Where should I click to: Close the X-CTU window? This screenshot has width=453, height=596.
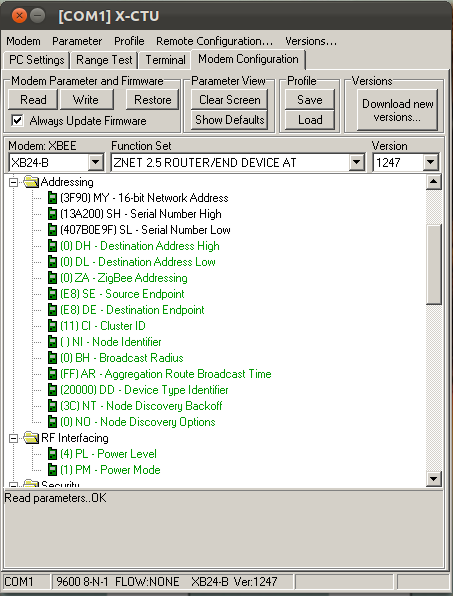[19, 16]
